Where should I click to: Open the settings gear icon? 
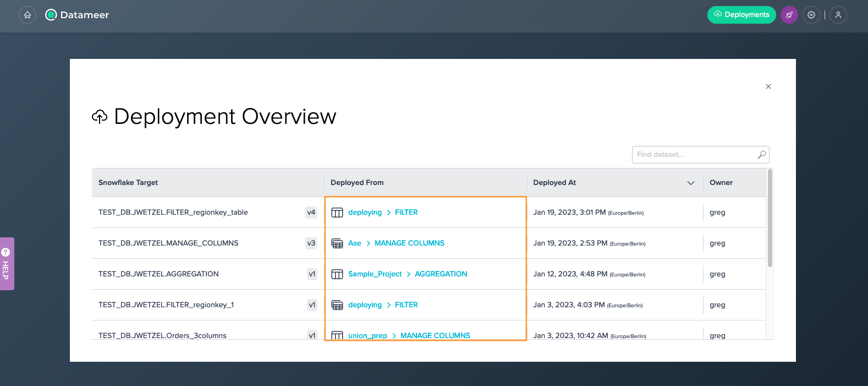click(x=811, y=15)
